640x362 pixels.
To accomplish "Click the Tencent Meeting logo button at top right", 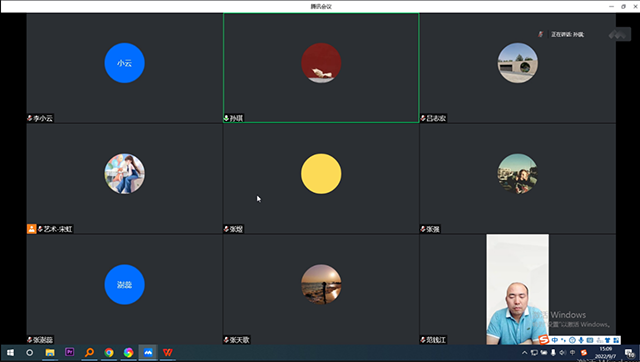I will pos(620,34).
